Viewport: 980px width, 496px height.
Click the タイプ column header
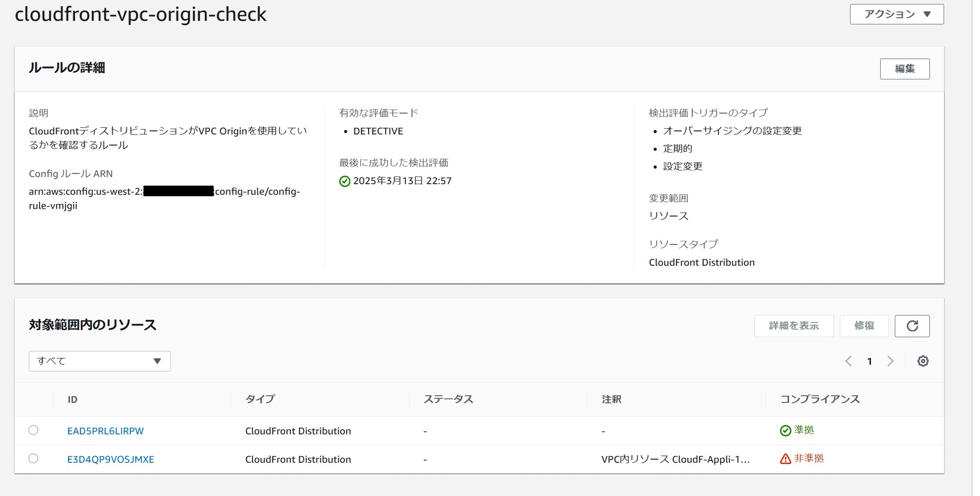click(260, 399)
